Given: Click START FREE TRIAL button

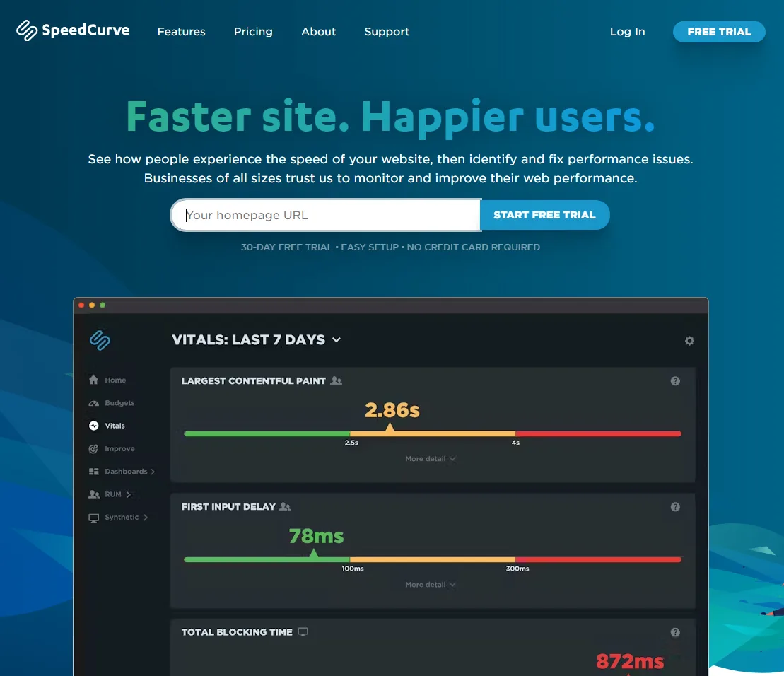Looking at the screenshot, I should (544, 215).
